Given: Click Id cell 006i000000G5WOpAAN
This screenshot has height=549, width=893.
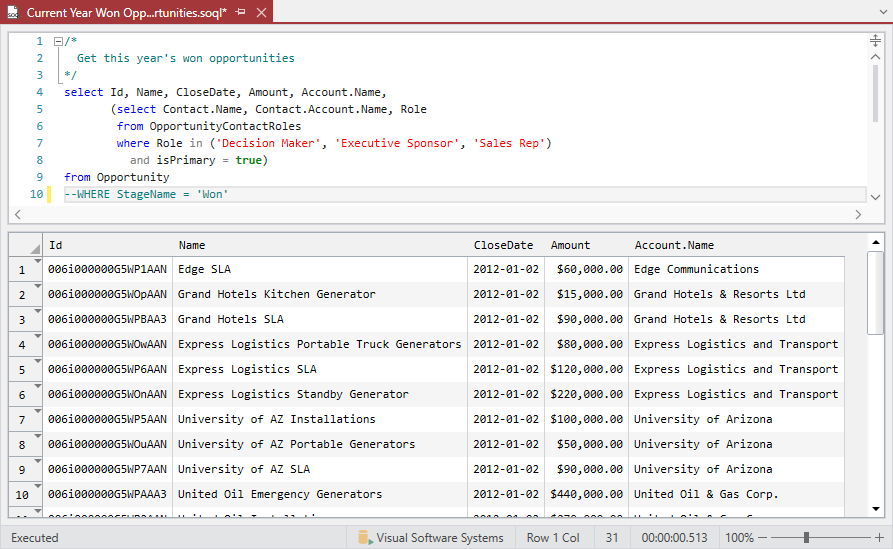Looking at the screenshot, I should point(108,294).
